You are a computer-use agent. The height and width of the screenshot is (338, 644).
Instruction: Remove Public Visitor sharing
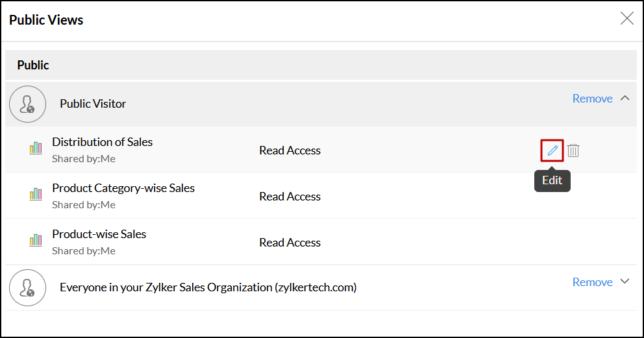click(x=592, y=99)
